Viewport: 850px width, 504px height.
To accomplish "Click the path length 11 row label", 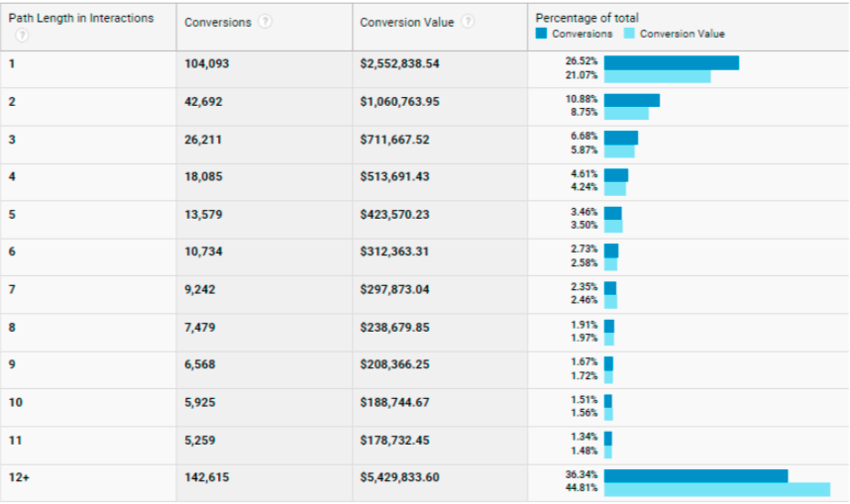I will pyautogui.click(x=15, y=440).
